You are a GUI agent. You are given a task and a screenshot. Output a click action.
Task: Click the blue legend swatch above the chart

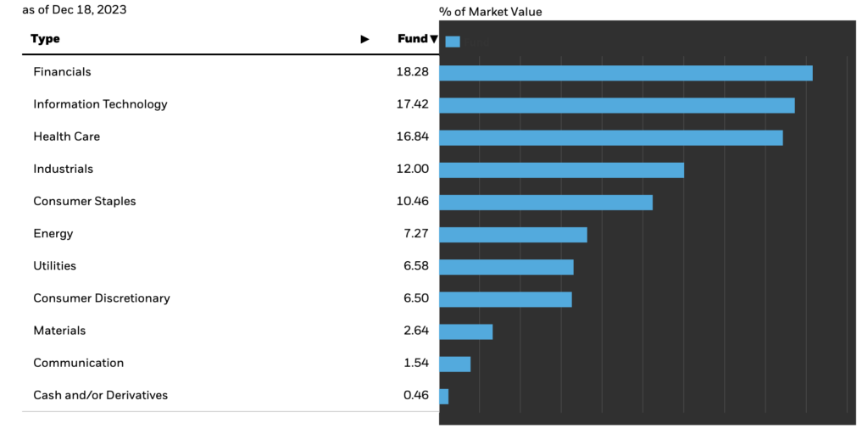(x=453, y=42)
